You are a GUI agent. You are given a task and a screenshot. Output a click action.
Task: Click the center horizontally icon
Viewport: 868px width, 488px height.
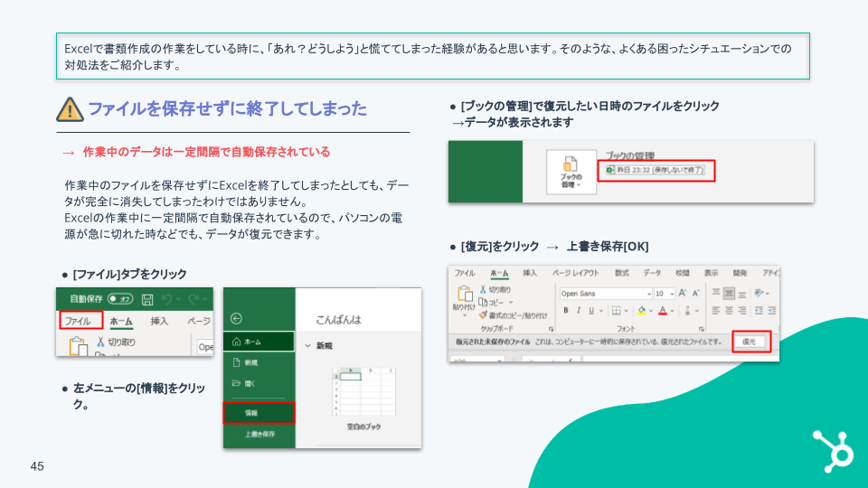click(x=729, y=310)
